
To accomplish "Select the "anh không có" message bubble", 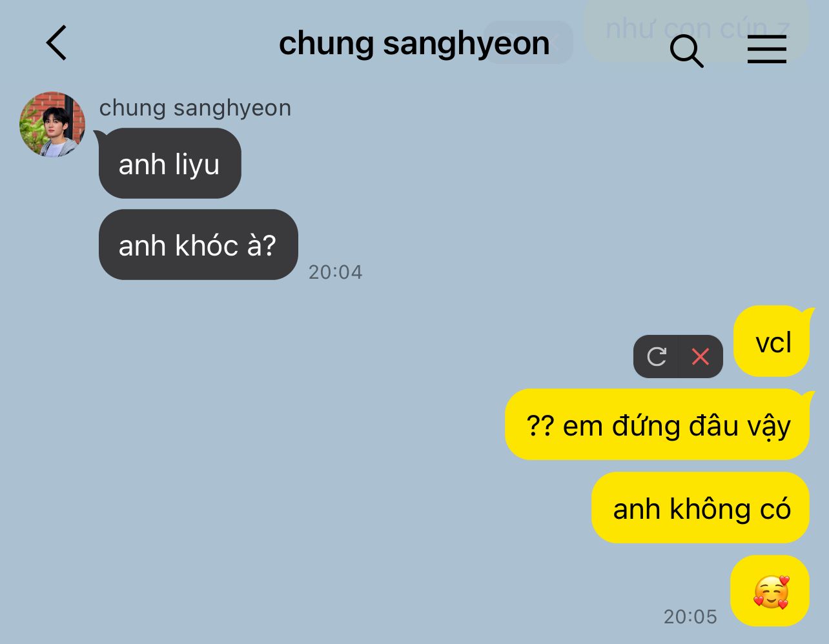I will point(701,508).
